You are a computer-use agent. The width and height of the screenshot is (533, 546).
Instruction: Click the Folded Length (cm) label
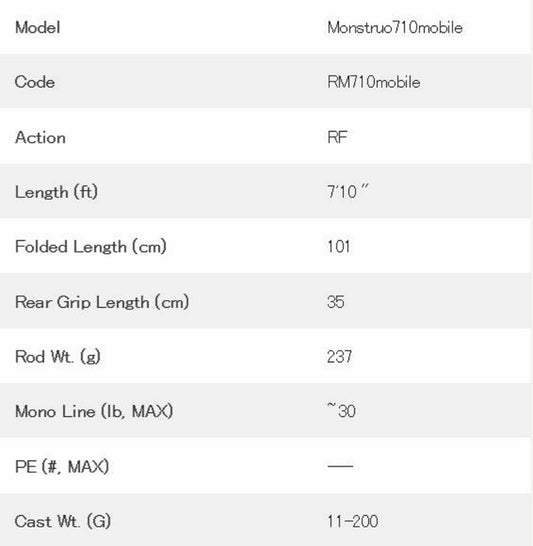click(91, 247)
